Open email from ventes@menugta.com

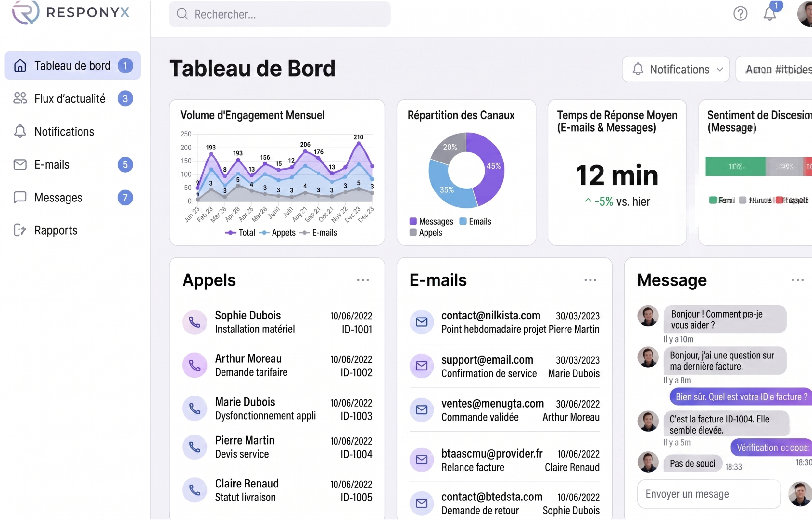tap(504, 410)
